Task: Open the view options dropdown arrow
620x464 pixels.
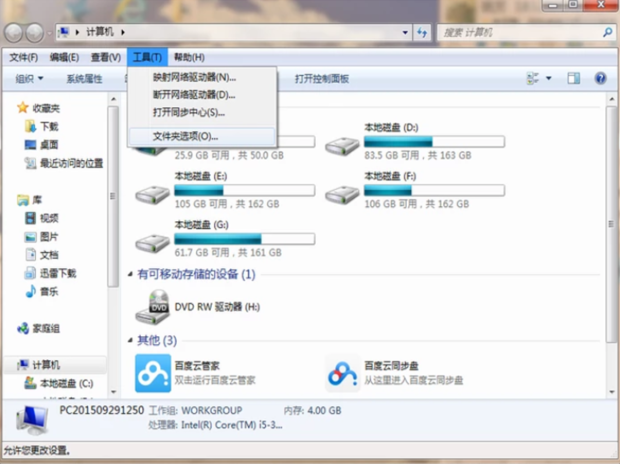Action: (x=548, y=78)
